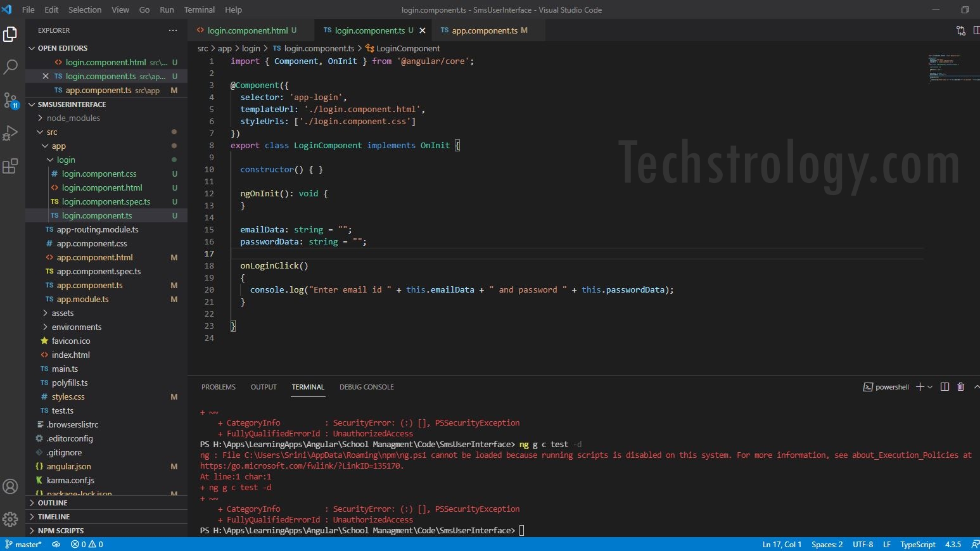Viewport: 980px width, 551px height.
Task: Open the Accounts menu icon
Action: 10,486
